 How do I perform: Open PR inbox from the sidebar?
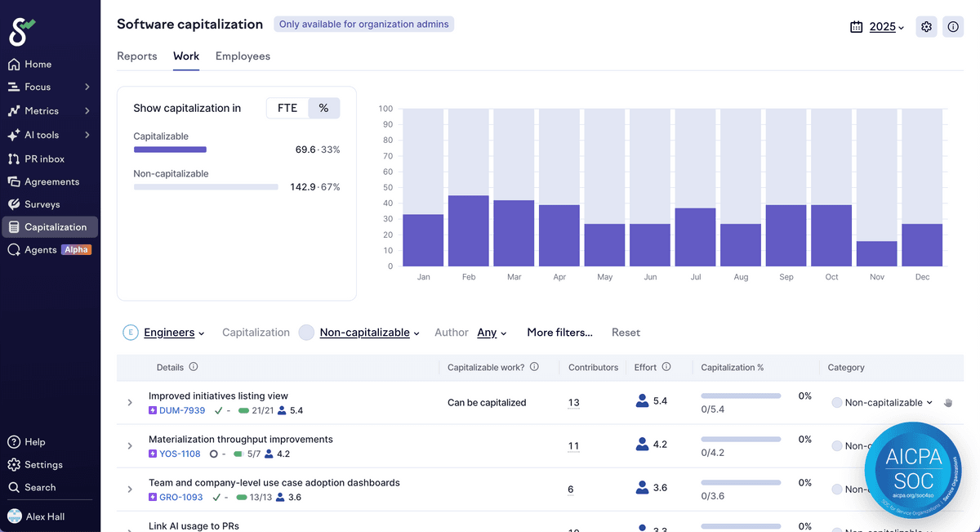pos(44,159)
